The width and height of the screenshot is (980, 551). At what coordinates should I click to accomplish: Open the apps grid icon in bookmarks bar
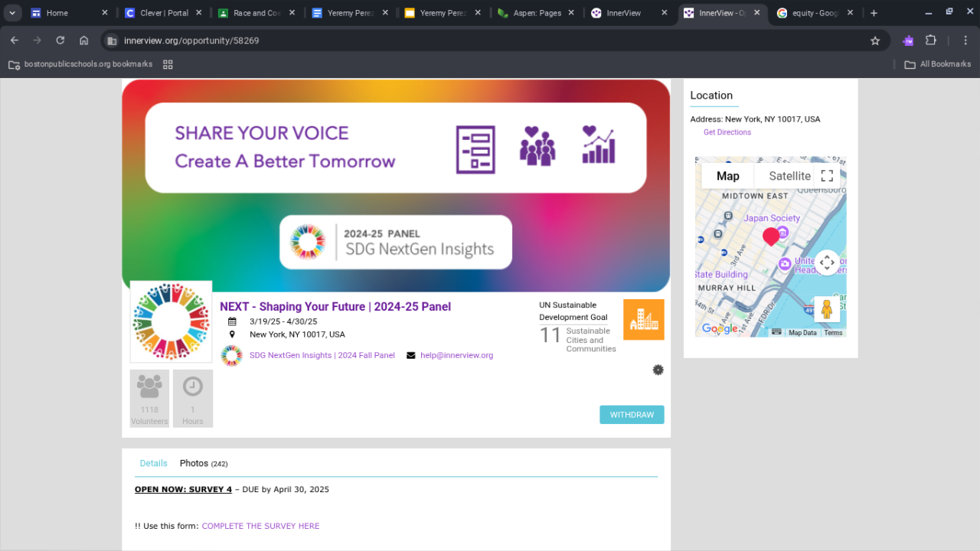point(168,64)
